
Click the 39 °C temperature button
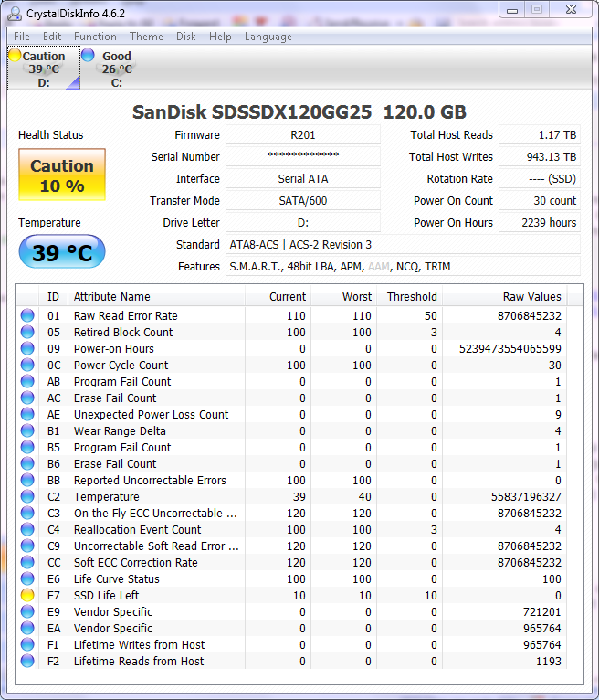(62, 252)
